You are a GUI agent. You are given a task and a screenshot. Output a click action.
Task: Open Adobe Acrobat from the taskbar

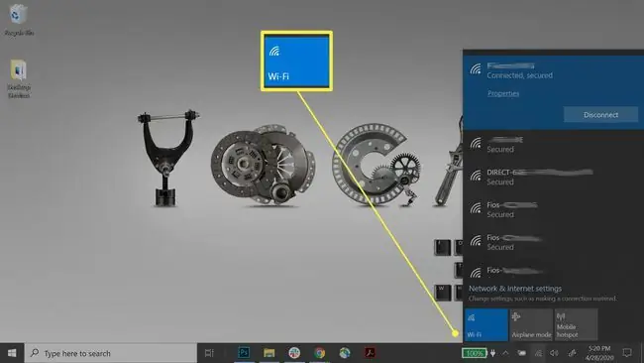coord(371,353)
